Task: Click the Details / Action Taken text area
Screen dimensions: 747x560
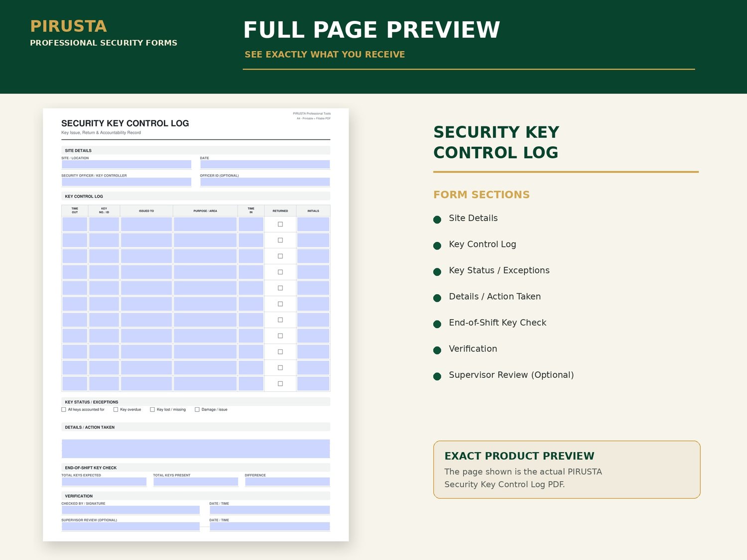Action: [196, 448]
